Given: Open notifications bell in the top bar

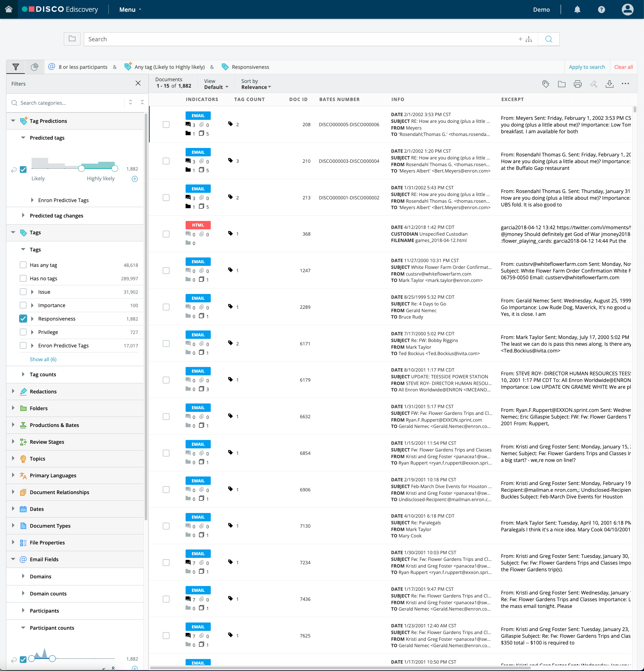Looking at the screenshot, I should [577, 9].
